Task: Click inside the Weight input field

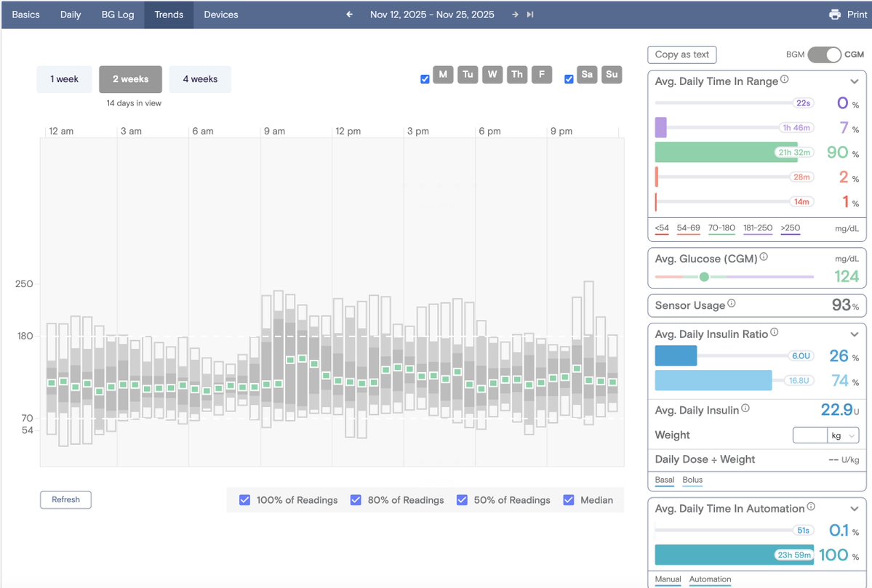Action: 809,435
